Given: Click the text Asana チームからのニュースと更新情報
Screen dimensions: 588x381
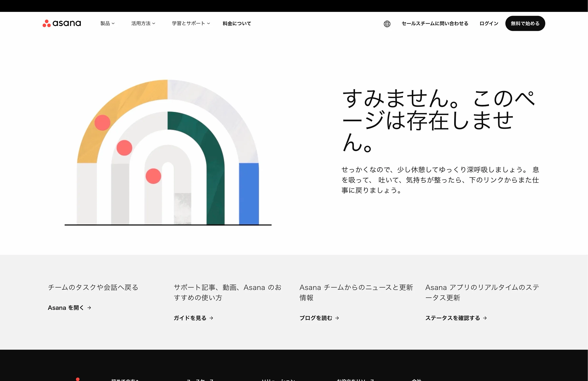Looking at the screenshot, I should [x=356, y=292].
